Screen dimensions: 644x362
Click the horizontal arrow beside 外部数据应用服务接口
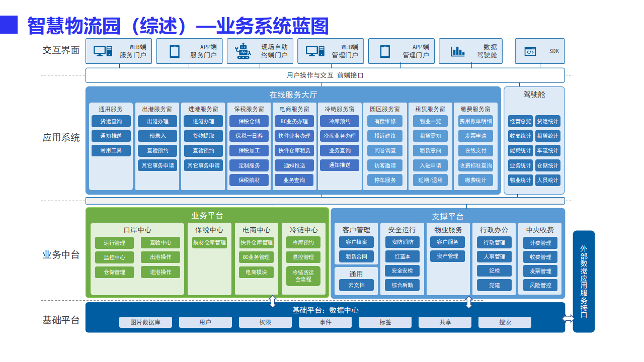click(x=569, y=318)
